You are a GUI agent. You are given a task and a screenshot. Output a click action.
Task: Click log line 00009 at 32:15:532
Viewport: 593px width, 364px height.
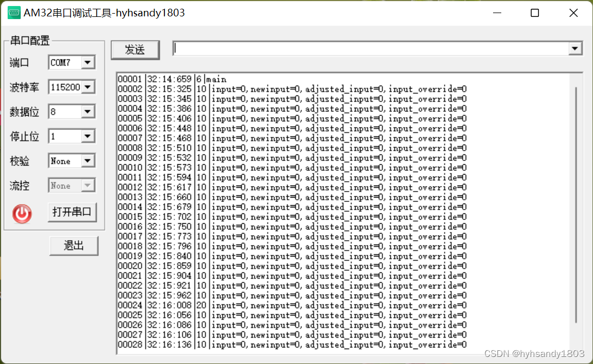[x=292, y=158]
